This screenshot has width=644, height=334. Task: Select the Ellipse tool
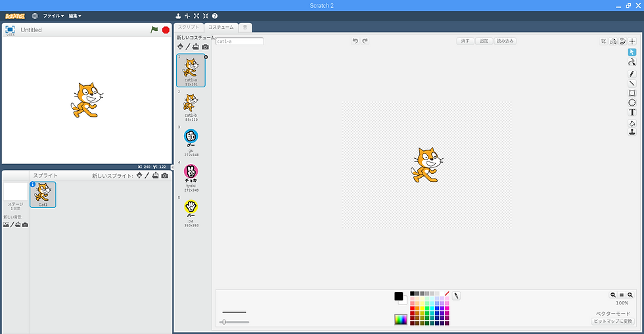(632, 102)
